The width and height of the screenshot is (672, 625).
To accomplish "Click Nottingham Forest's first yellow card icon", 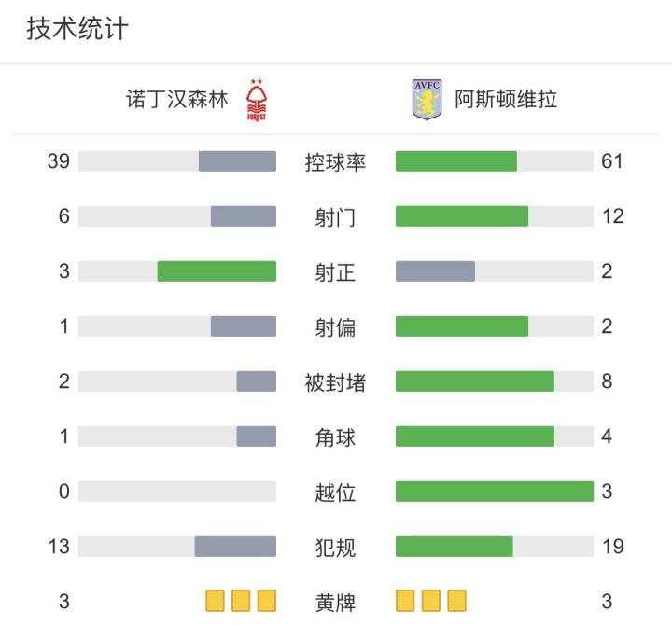I will tap(216, 601).
